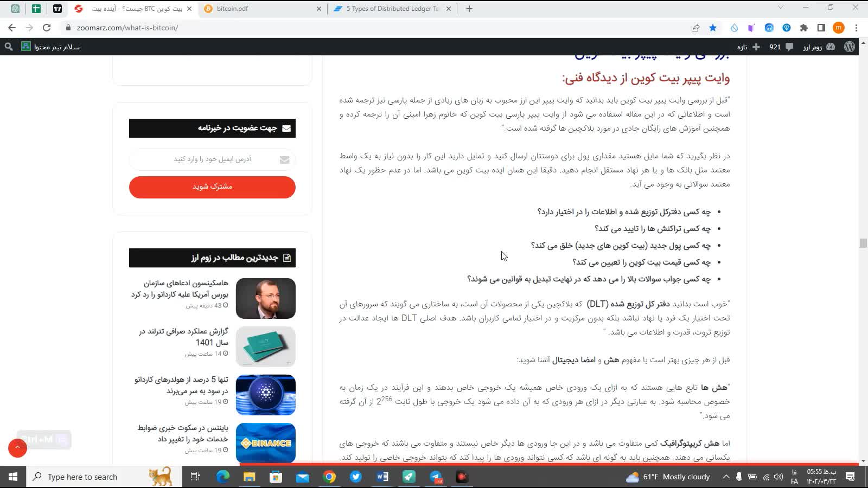The height and width of the screenshot is (488, 868).
Task: Click the page's vertical scrollbar thumb
Action: pos(863,243)
